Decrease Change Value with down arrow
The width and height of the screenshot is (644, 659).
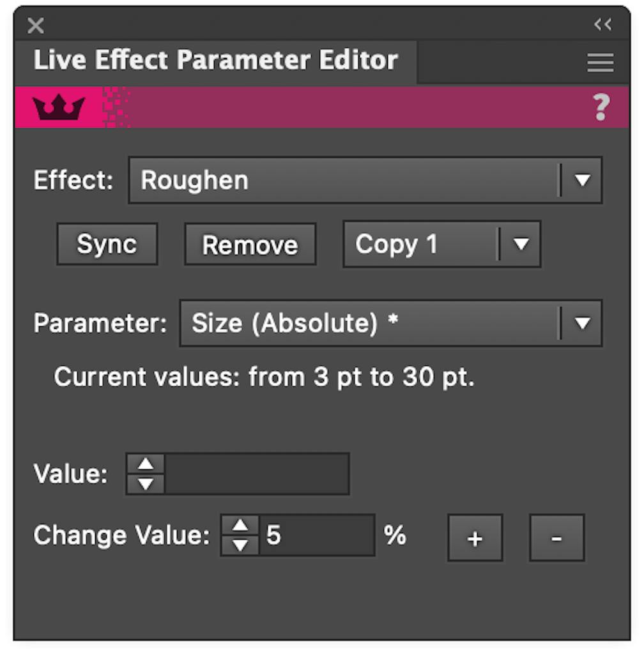click(240, 545)
